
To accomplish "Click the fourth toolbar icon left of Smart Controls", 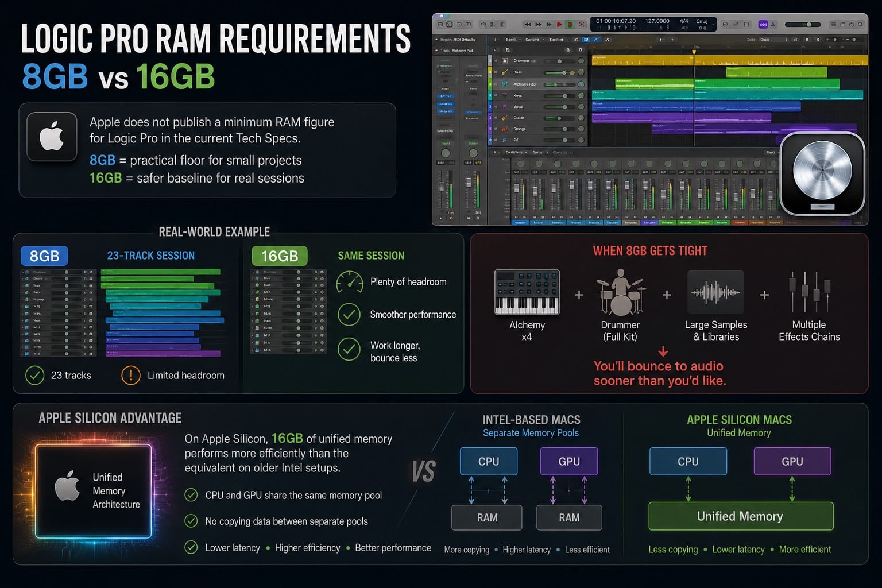I will coord(468,24).
